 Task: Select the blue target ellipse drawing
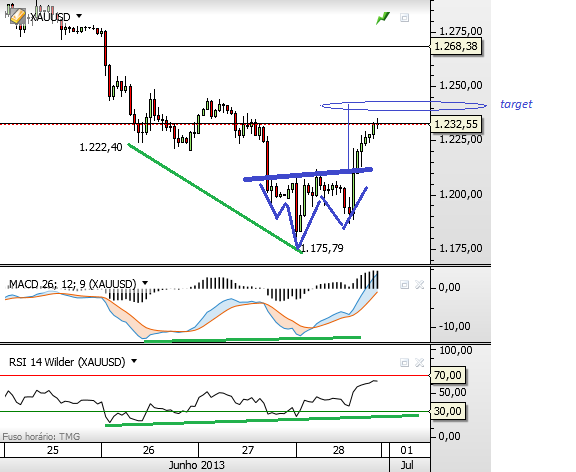pyautogui.click(x=404, y=106)
